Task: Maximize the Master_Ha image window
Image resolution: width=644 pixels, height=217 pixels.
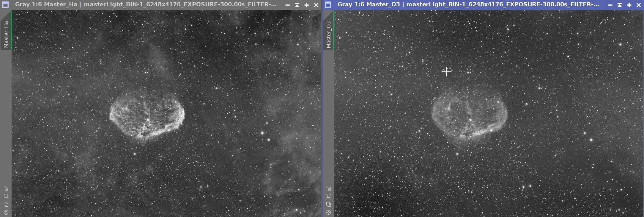Action: pyautogui.click(x=307, y=5)
